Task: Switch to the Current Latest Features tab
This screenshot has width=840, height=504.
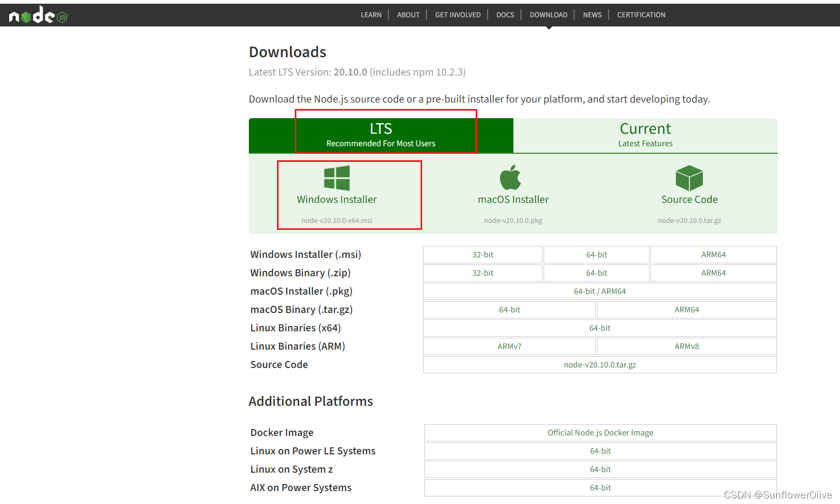Action: point(646,135)
